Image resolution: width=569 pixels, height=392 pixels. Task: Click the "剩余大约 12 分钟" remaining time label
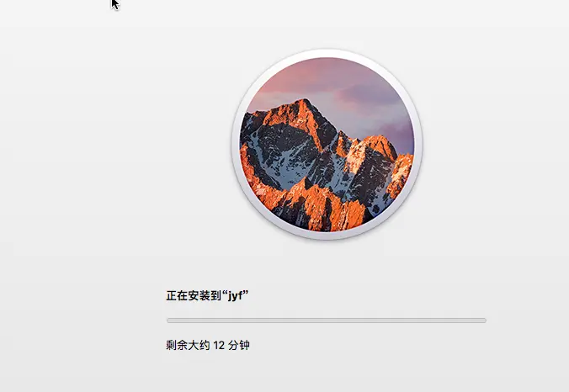(208, 345)
